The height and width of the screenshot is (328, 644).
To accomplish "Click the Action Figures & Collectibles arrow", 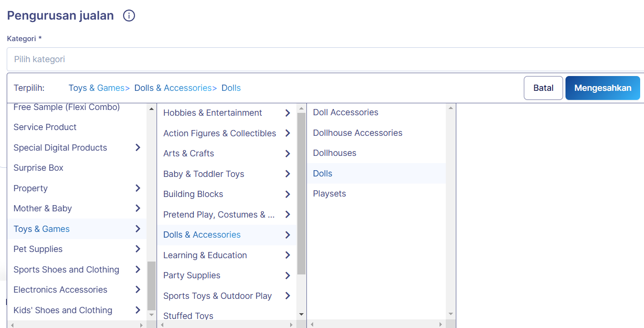I will tap(288, 133).
